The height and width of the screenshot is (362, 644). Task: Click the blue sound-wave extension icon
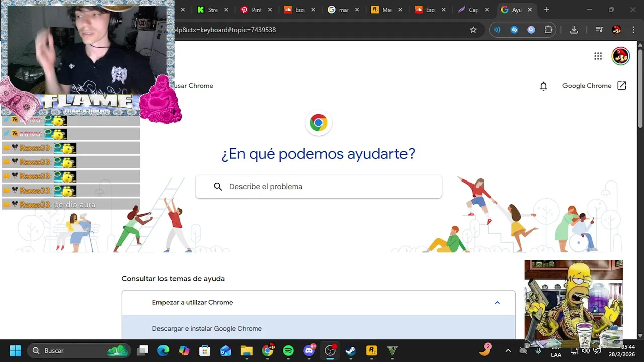tap(497, 30)
